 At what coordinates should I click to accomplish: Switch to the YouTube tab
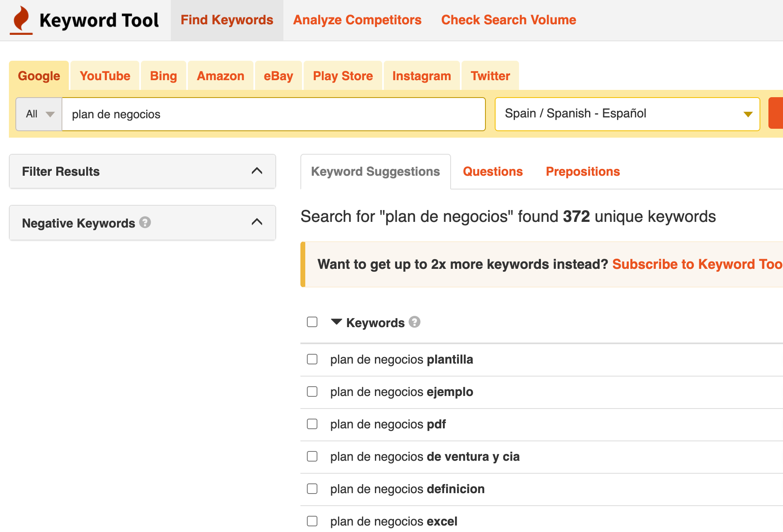105,76
